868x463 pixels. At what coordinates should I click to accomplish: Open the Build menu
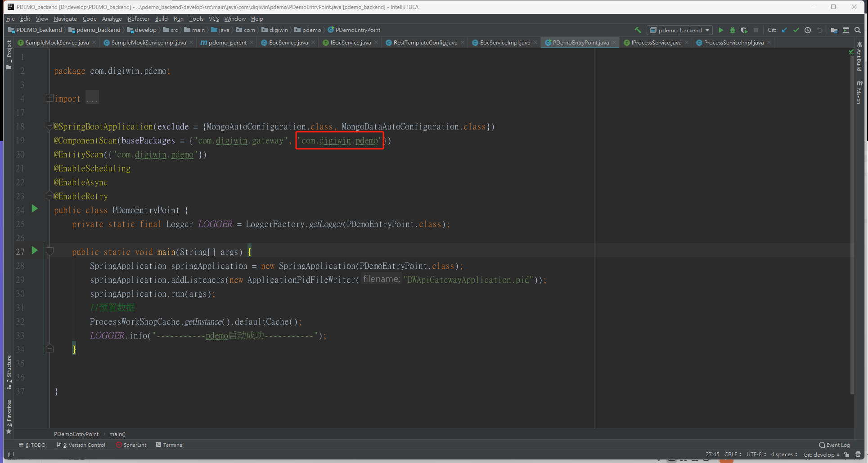point(161,19)
